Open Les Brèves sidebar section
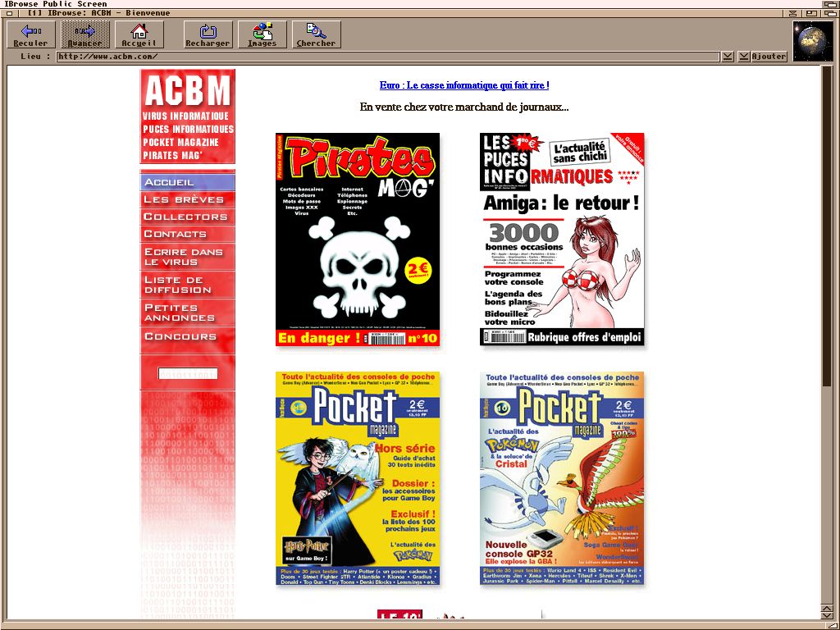 188,199
